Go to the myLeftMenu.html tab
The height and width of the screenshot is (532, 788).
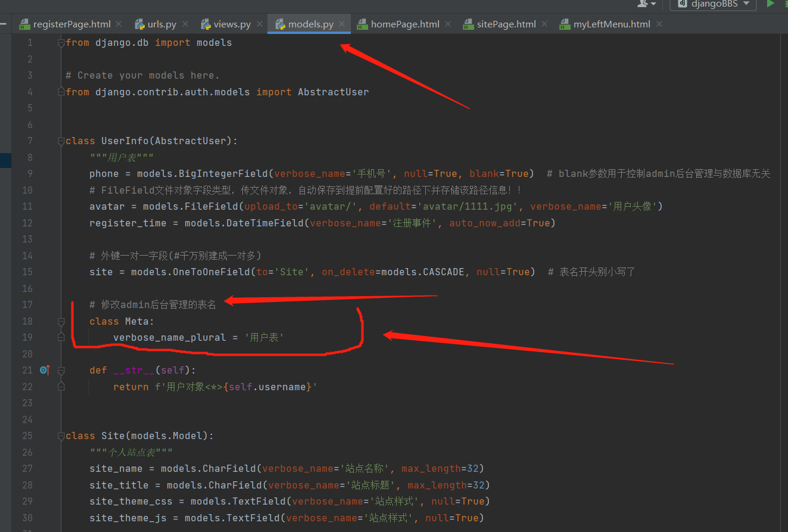click(x=612, y=24)
